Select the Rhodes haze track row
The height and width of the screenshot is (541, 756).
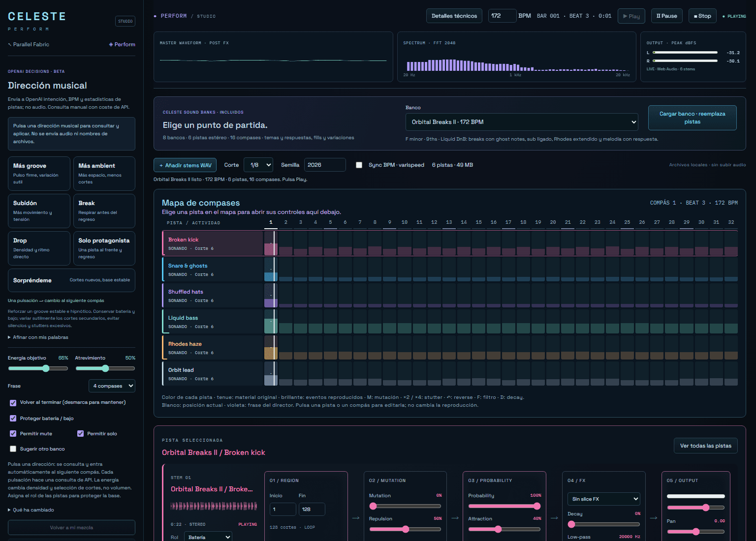213,348
